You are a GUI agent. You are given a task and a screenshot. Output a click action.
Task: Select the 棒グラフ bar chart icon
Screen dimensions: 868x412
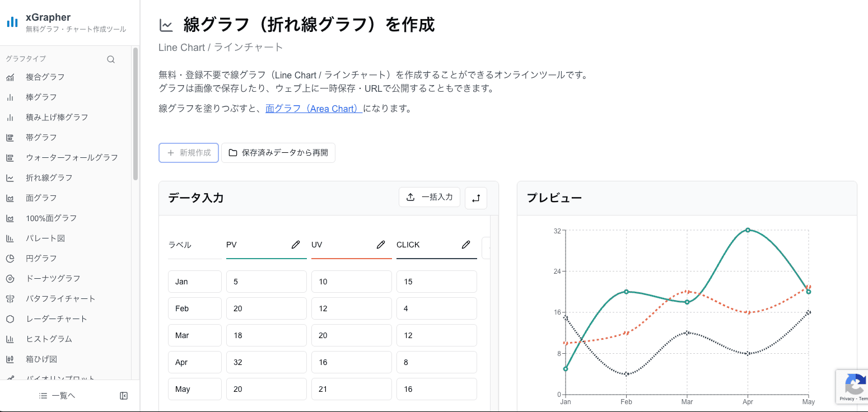(x=11, y=97)
